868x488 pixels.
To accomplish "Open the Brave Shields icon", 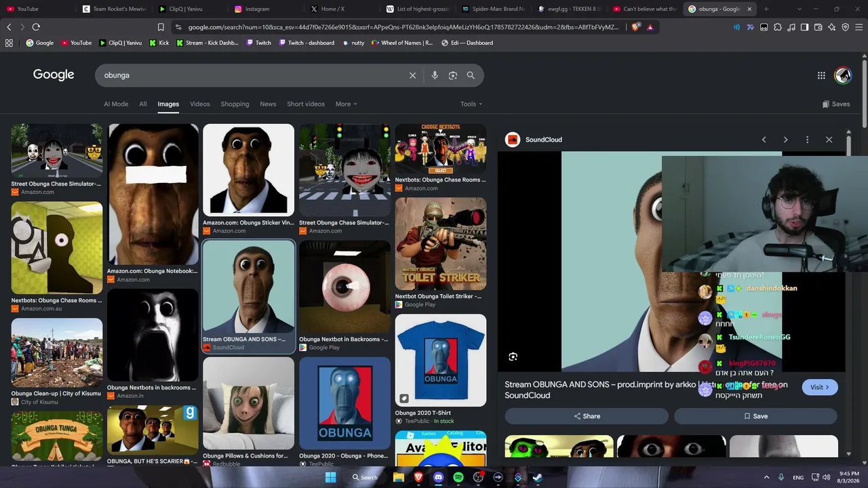I will 635,27.
